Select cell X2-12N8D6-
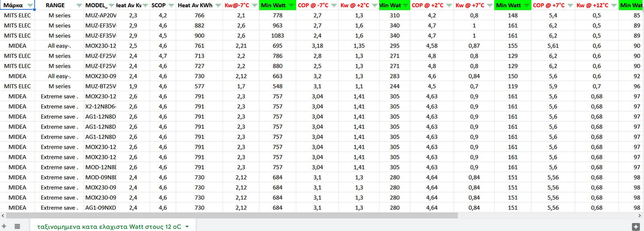This screenshot has height=231, width=644. pos(100,106)
